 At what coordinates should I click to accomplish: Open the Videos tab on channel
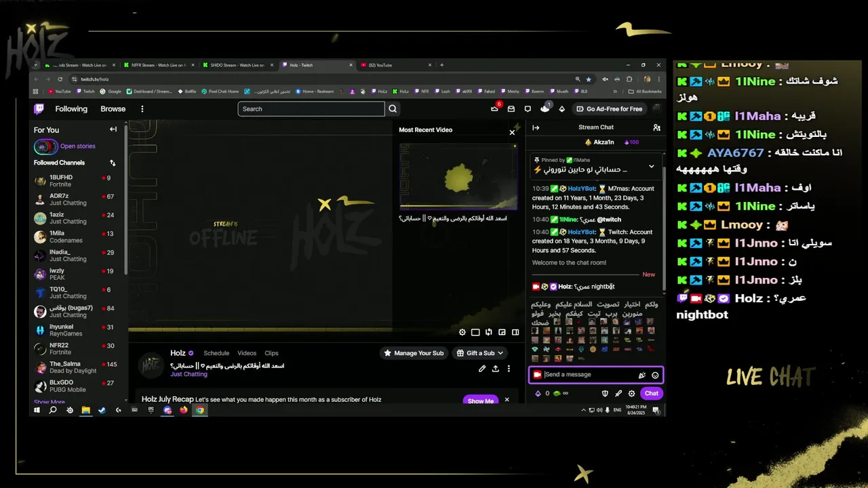tap(247, 353)
